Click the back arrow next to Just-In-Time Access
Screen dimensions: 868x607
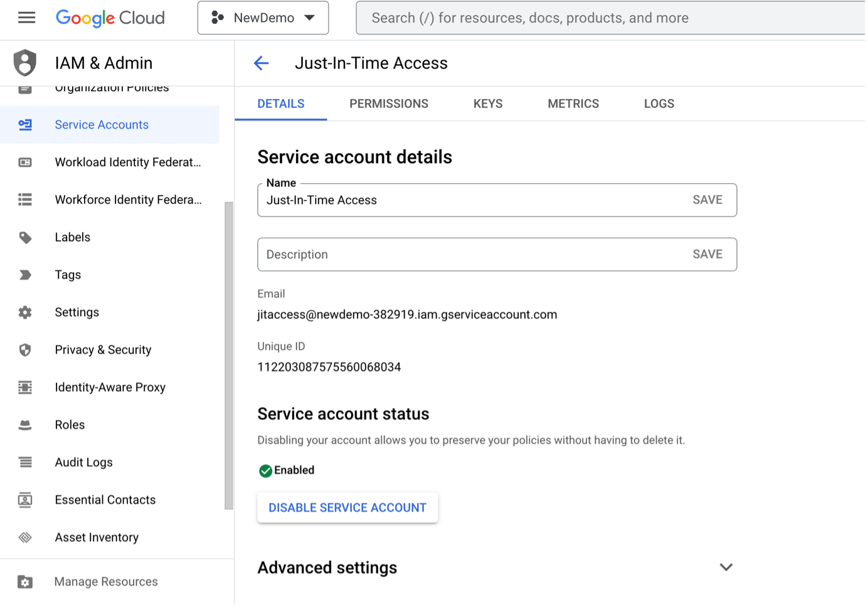point(261,63)
